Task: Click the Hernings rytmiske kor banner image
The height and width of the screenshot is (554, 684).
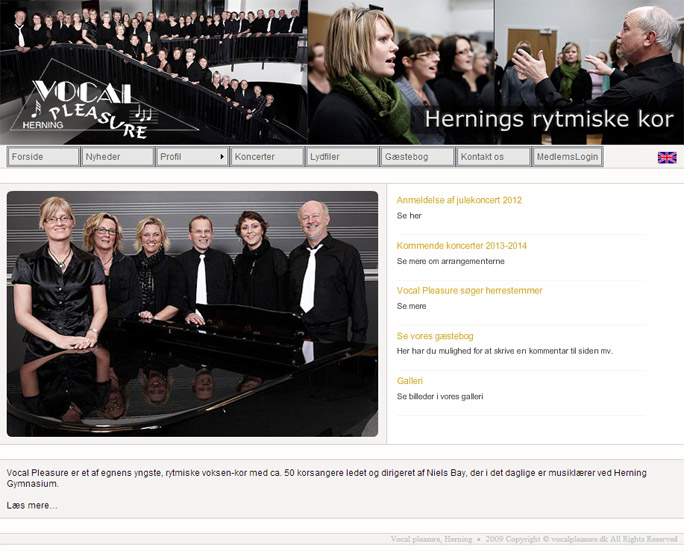Action: point(496,72)
